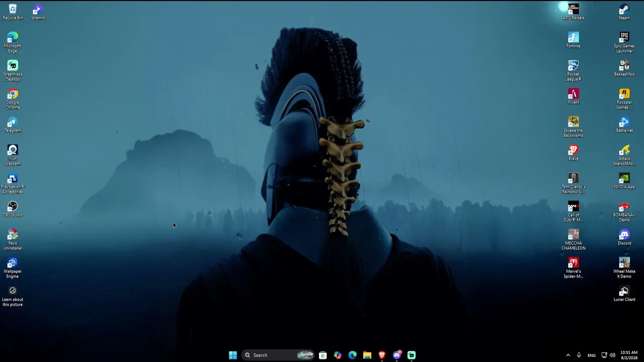
Task: Switch to Discord in the taskbar
Action: point(397,355)
